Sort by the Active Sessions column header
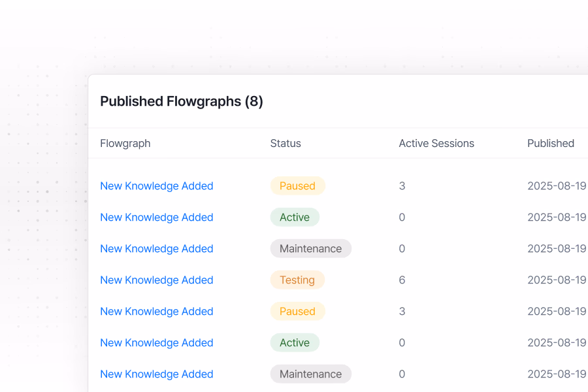Image resolution: width=588 pixels, height=392 pixels. [x=436, y=144]
